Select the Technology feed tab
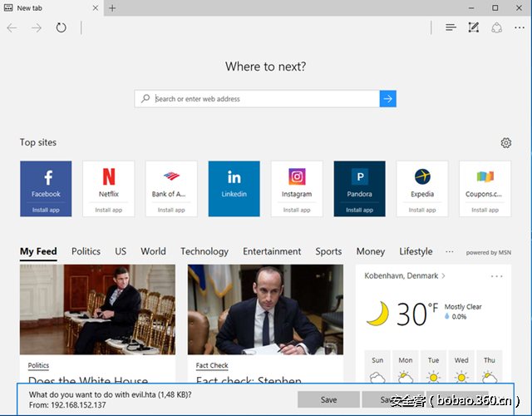This screenshot has height=416, width=532. [x=204, y=251]
